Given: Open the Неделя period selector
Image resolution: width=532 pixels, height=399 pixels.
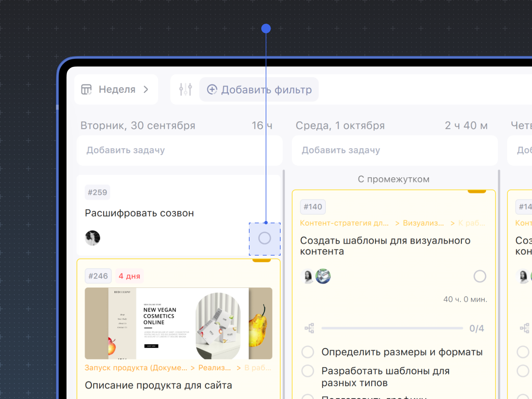Looking at the screenshot, I should click(x=117, y=90).
